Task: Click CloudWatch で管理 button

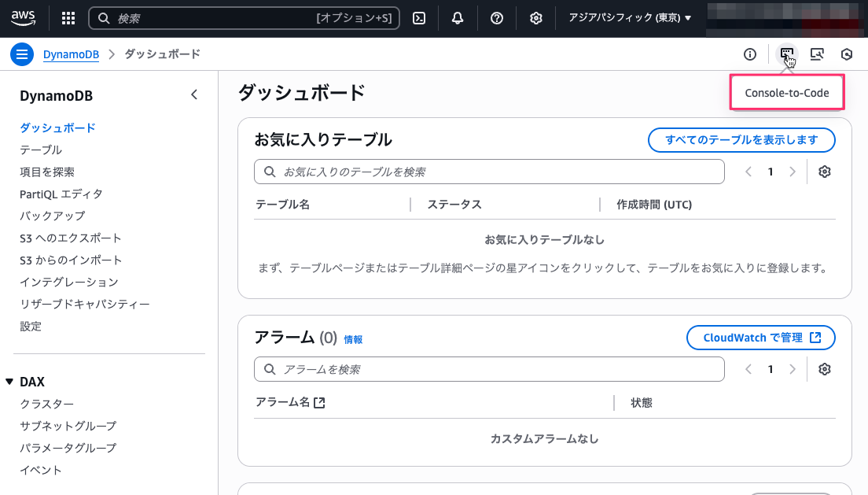Action: (760, 338)
